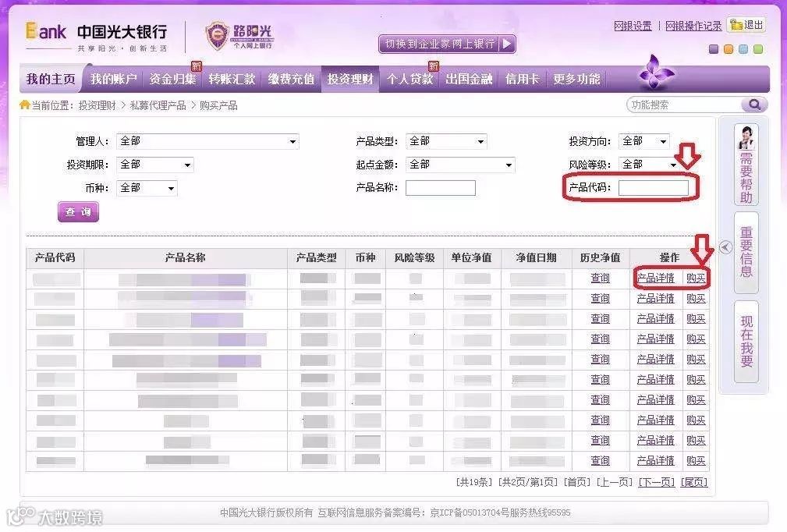Click the 产品名称 column header
Image resolution: width=787 pixels, height=532 pixels.
[x=185, y=258]
